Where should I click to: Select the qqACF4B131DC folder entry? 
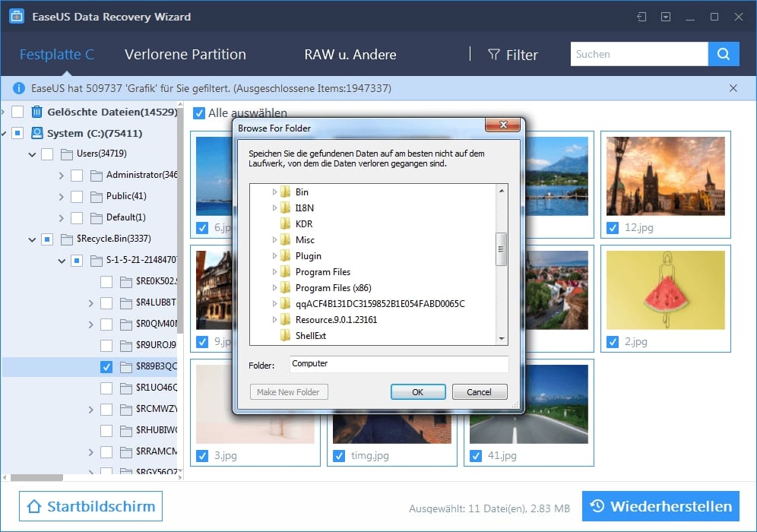point(380,304)
